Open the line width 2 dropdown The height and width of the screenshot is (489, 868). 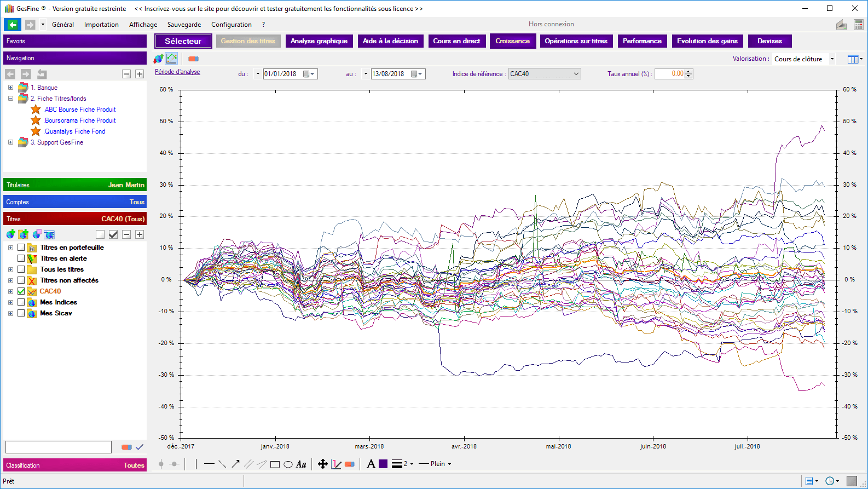click(x=412, y=464)
